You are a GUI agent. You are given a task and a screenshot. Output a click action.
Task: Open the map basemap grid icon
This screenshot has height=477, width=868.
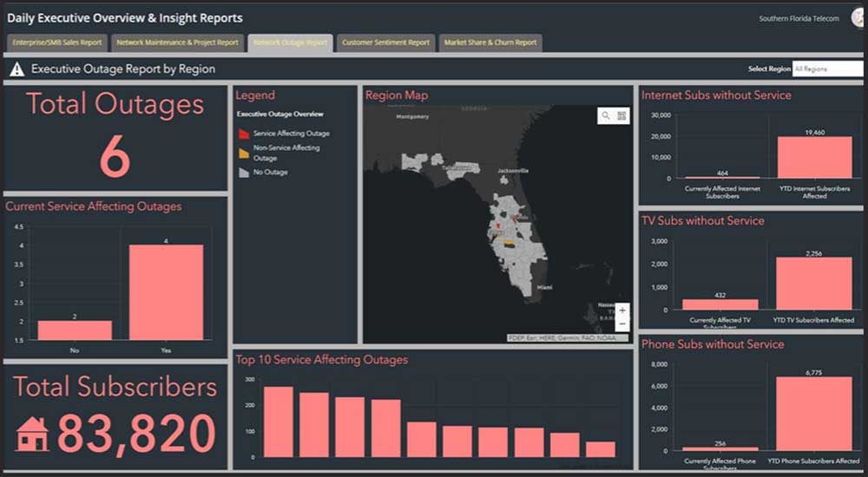(621, 115)
